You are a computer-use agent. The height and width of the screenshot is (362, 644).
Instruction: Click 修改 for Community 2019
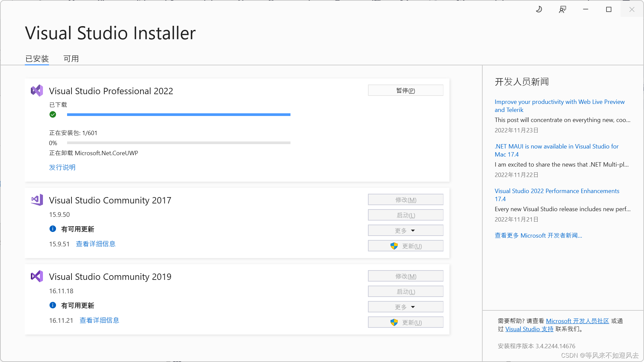pyautogui.click(x=406, y=276)
